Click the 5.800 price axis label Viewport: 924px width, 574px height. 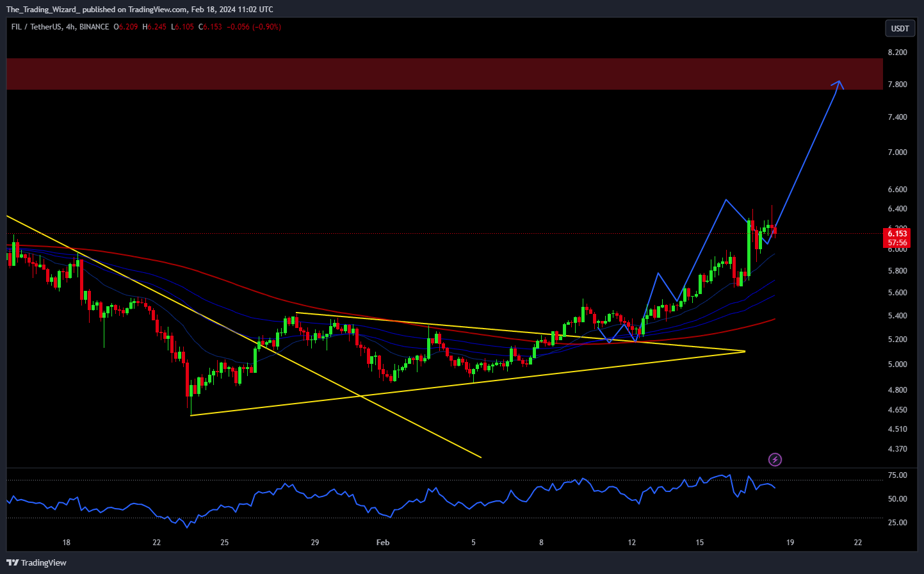pyautogui.click(x=897, y=271)
